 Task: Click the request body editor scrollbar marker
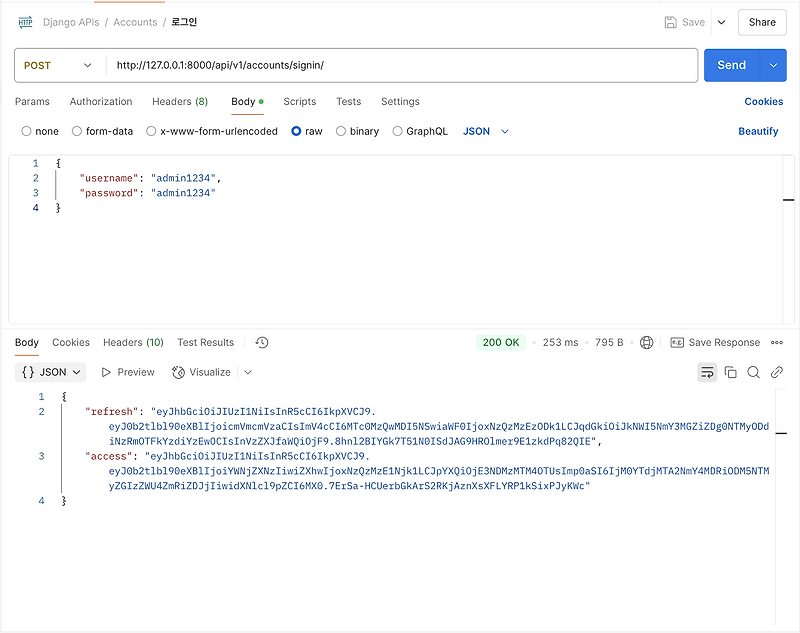coord(789,200)
